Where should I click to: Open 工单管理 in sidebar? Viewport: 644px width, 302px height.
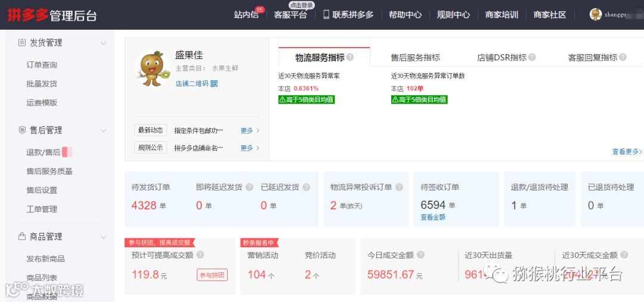click(x=42, y=209)
